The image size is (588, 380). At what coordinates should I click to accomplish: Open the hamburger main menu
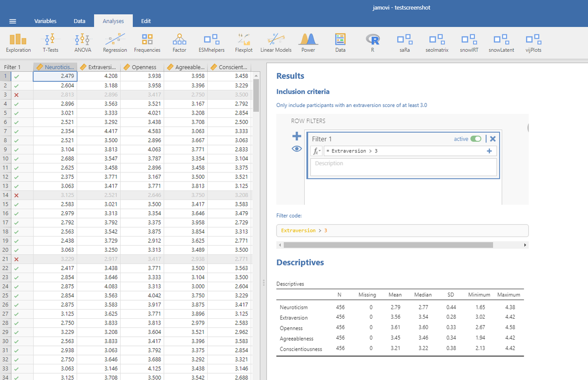click(x=13, y=21)
